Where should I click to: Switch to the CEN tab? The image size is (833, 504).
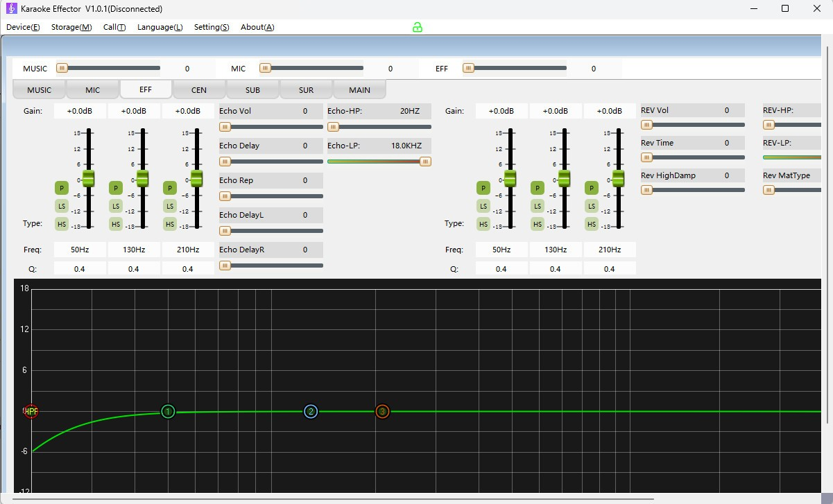[199, 90]
